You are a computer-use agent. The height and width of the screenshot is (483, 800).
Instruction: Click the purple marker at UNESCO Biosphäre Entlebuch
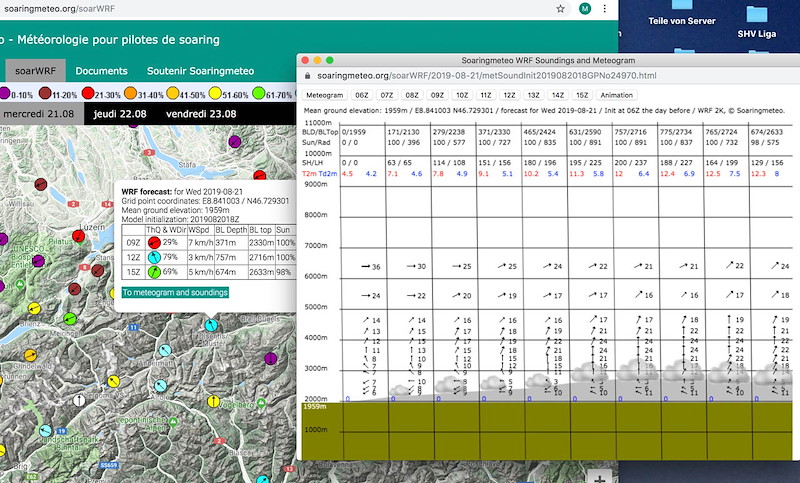click(38, 261)
